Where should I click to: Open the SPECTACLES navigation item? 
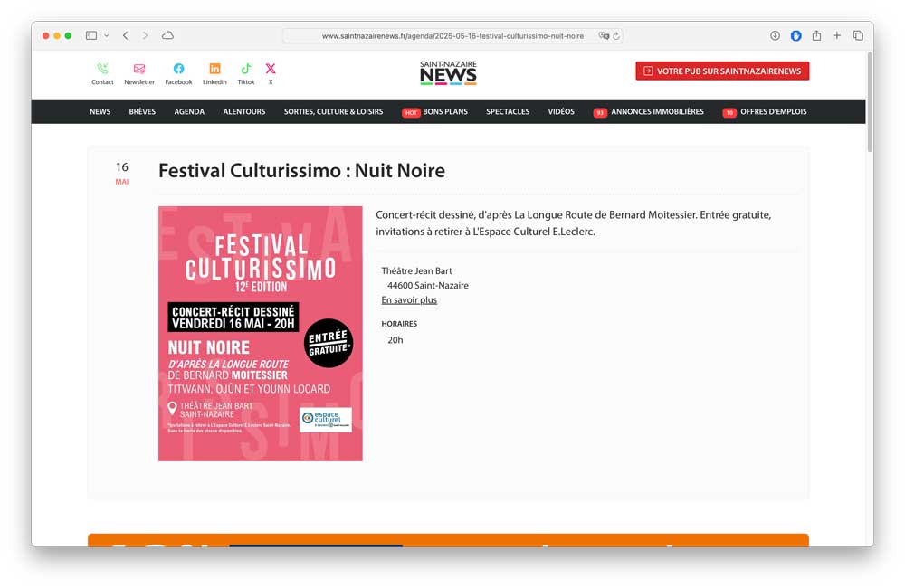(508, 111)
